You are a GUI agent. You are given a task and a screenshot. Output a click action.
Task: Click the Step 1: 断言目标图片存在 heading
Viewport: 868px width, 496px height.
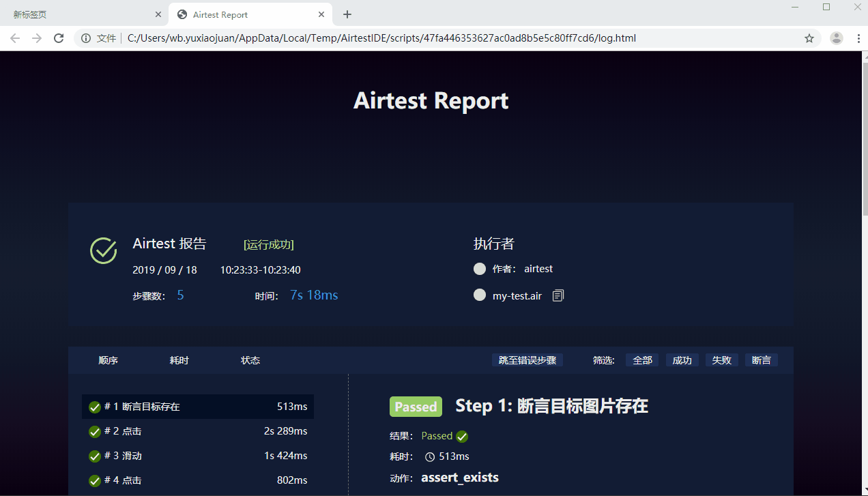point(551,406)
